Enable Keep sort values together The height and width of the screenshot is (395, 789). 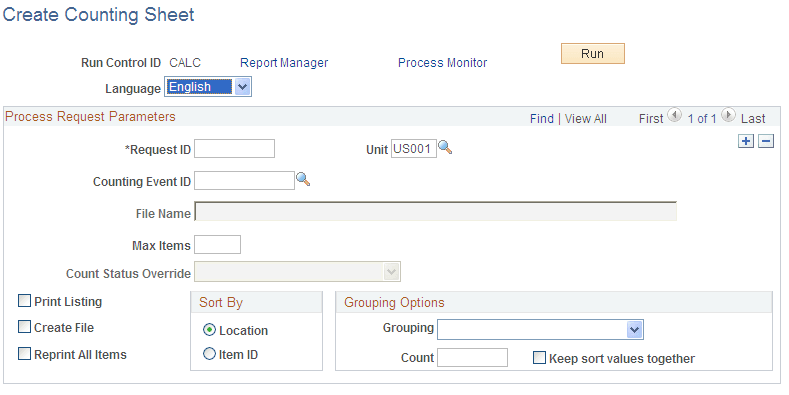[x=539, y=358]
